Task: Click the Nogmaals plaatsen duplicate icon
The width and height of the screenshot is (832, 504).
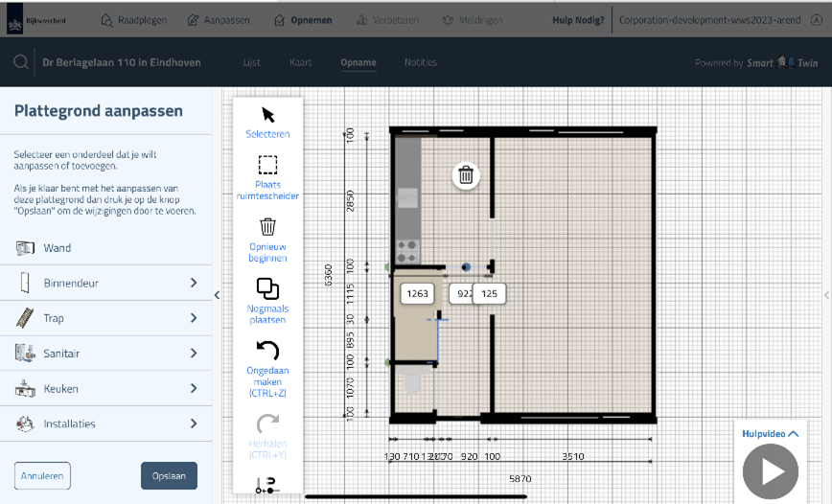Action: pyautogui.click(x=267, y=288)
